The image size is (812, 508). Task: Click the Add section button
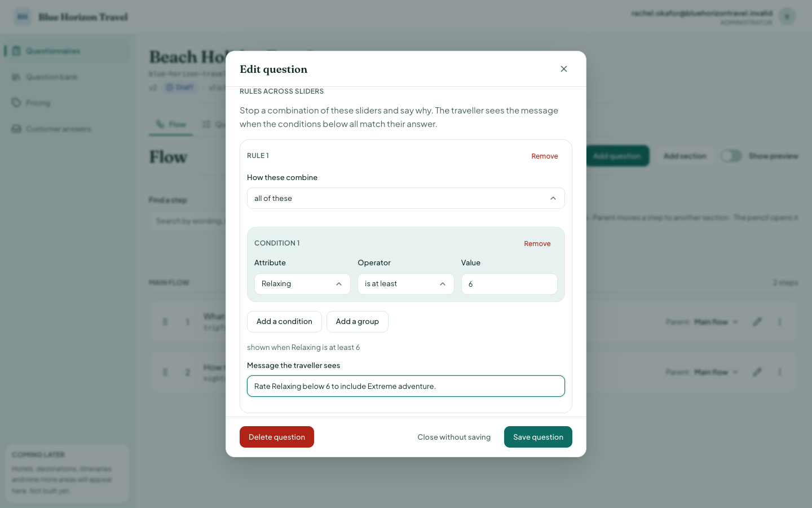click(685, 156)
